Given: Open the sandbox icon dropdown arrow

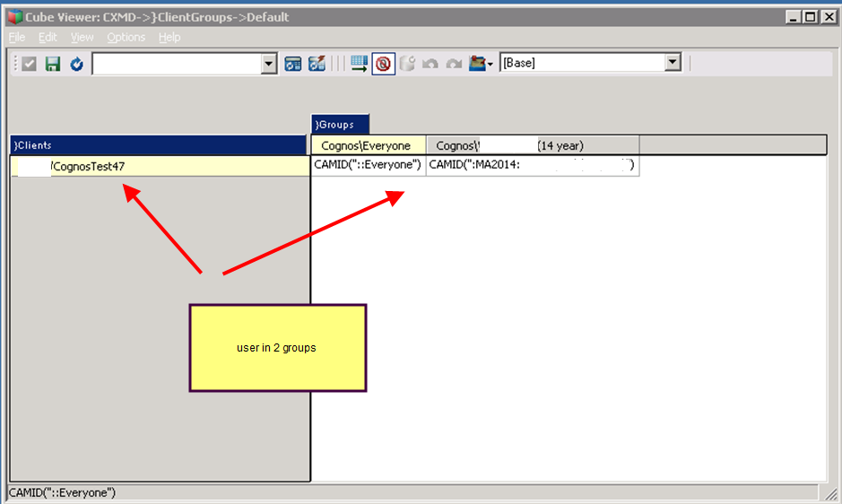Looking at the screenshot, I should [490, 65].
